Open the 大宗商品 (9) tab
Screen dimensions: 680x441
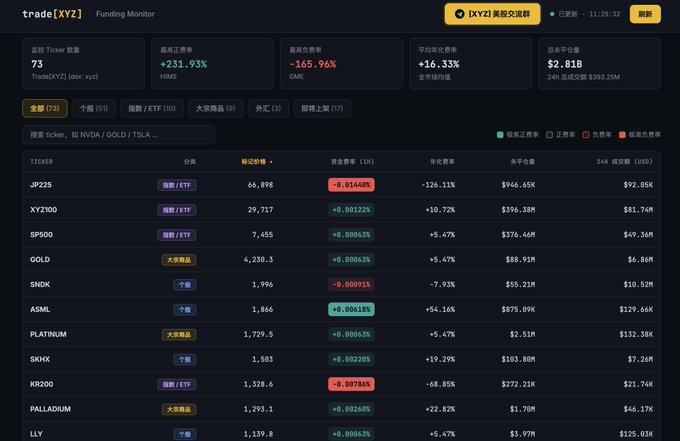click(x=216, y=108)
